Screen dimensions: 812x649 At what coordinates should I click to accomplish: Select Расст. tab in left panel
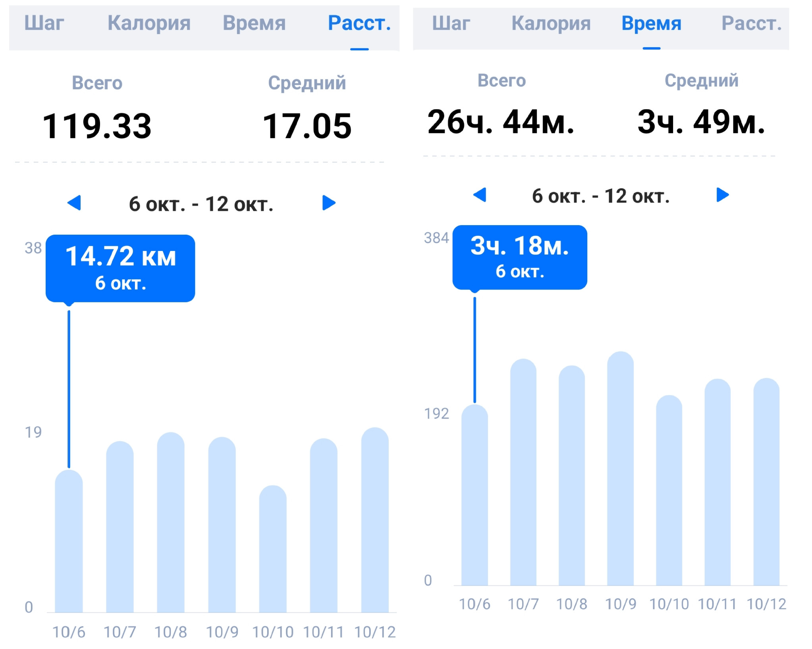359,23
